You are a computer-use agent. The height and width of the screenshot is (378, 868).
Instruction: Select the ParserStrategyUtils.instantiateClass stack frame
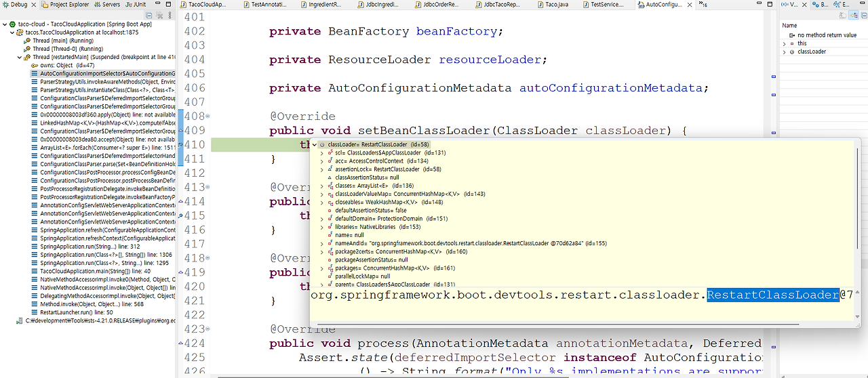pyautogui.click(x=103, y=89)
